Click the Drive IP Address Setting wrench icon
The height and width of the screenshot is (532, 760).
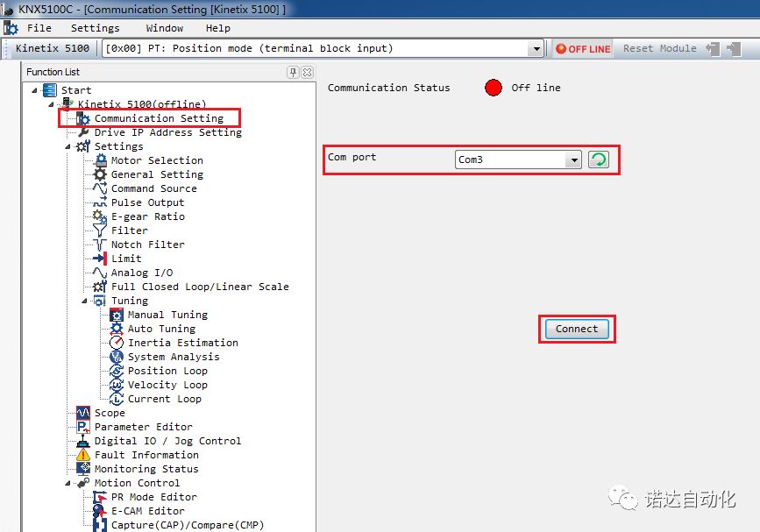pos(83,132)
